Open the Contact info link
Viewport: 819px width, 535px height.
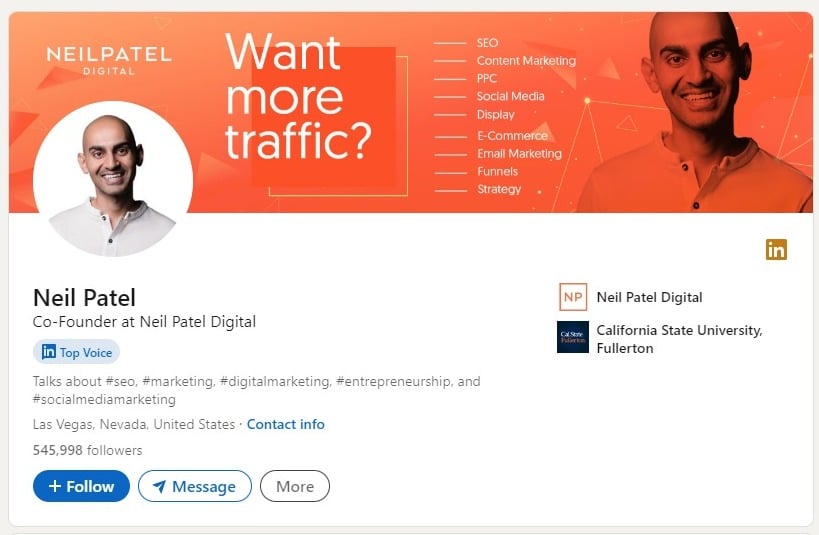click(286, 424)
